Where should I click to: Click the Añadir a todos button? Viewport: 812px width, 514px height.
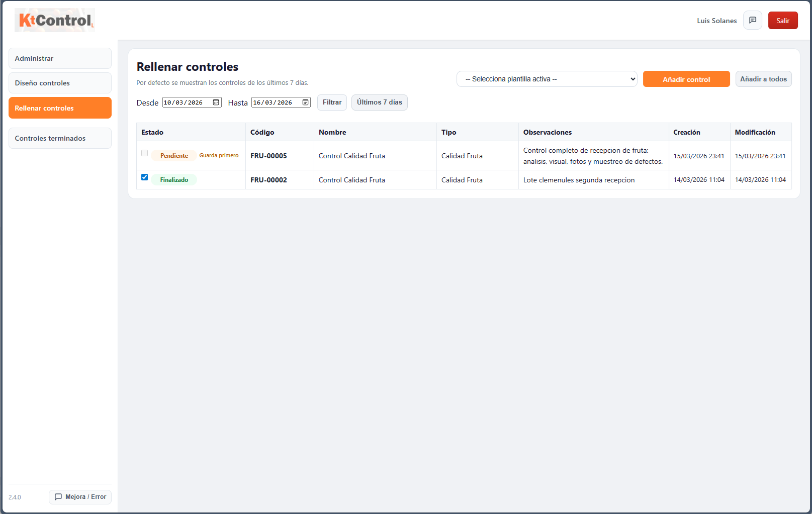pyautogui.click(x=763, y=79)
